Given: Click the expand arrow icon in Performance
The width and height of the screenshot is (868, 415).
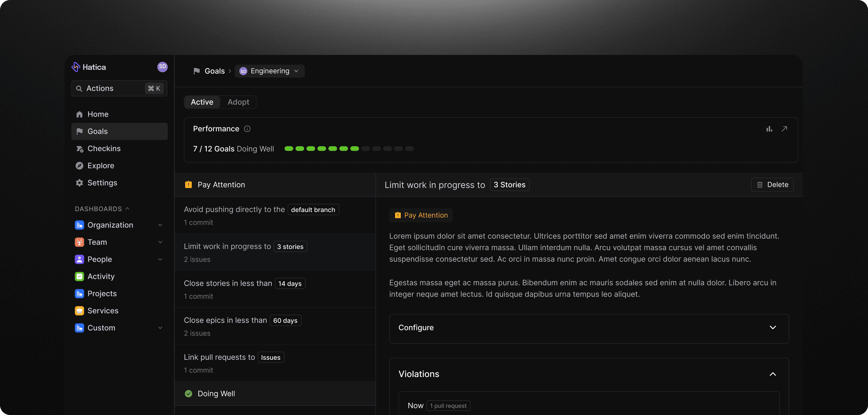Looking at the screenshot, I should 784,129.
